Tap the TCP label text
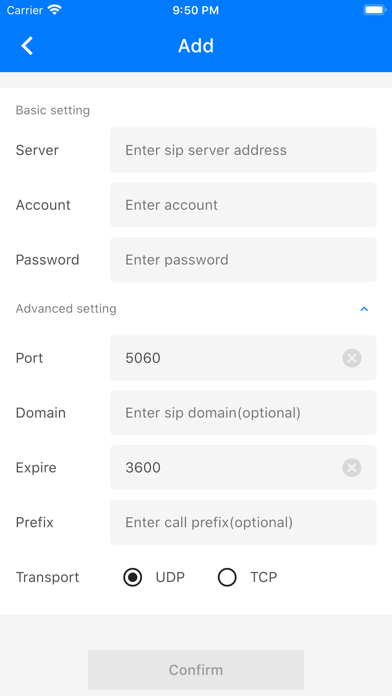392x696 pixels. (x=264, y=577)
